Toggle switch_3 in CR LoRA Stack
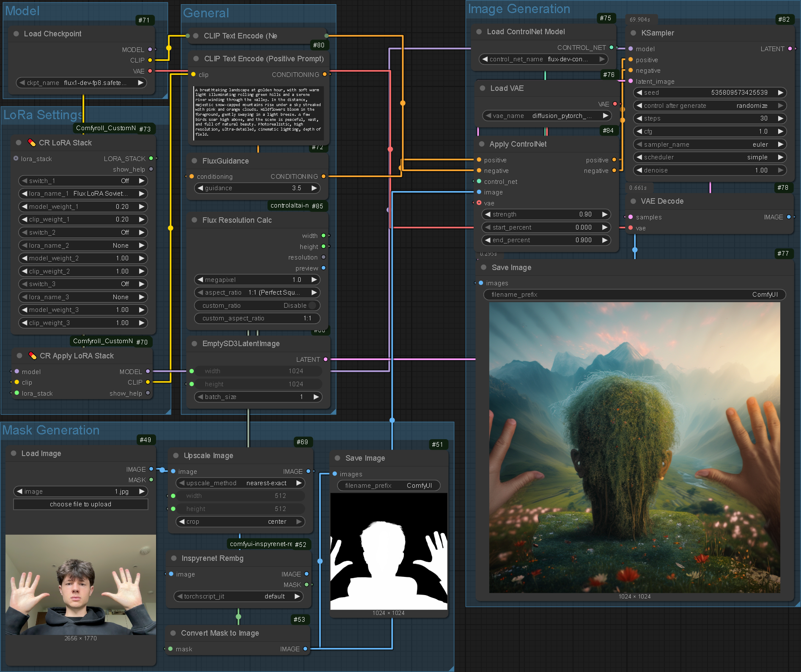The image size is (801, 672). click(82, 284)
